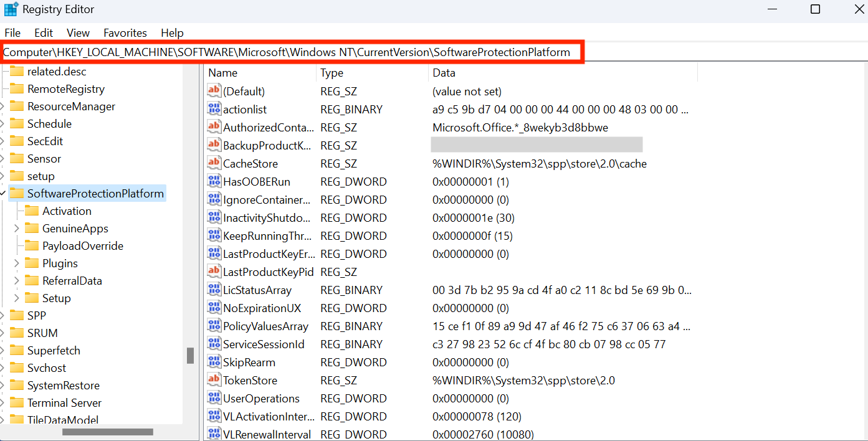Sort values by the Data column header

[x=444, y=73]
